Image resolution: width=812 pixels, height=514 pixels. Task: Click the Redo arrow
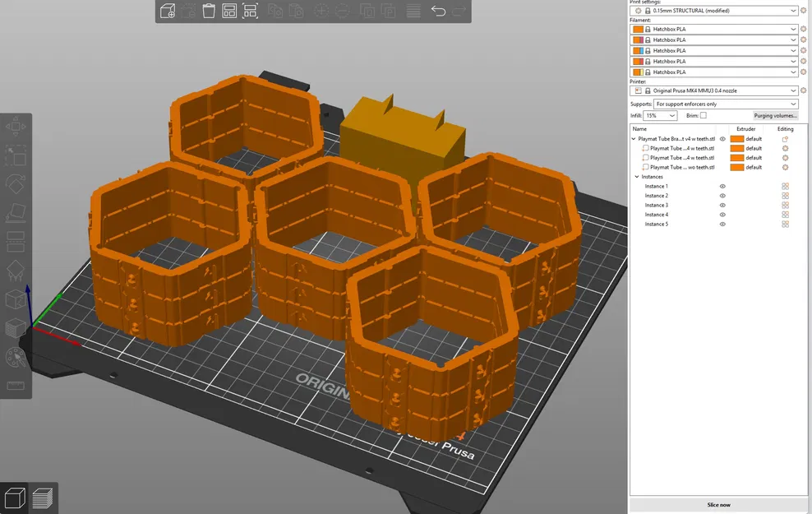click(x=459, y=11)
